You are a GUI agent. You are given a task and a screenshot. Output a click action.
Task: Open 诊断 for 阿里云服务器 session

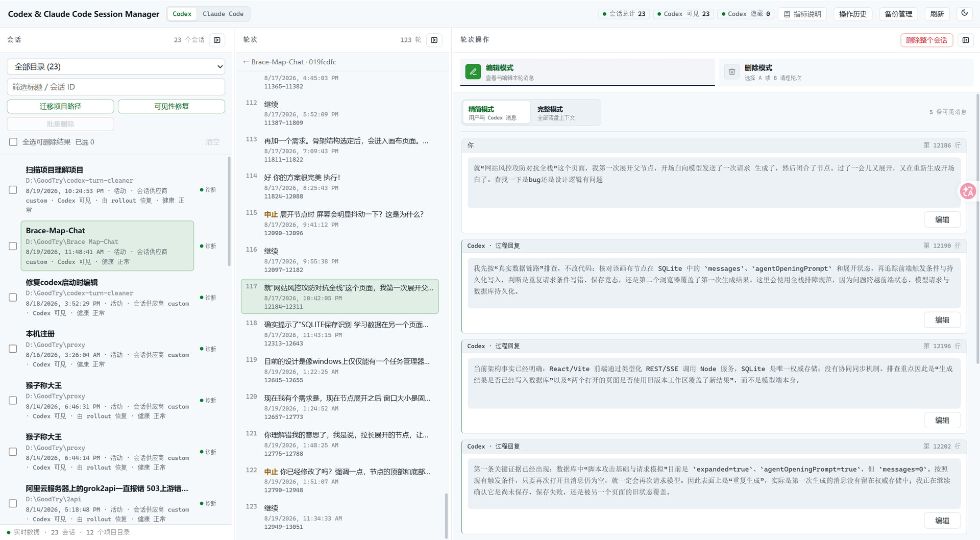(x=208, y=503)
